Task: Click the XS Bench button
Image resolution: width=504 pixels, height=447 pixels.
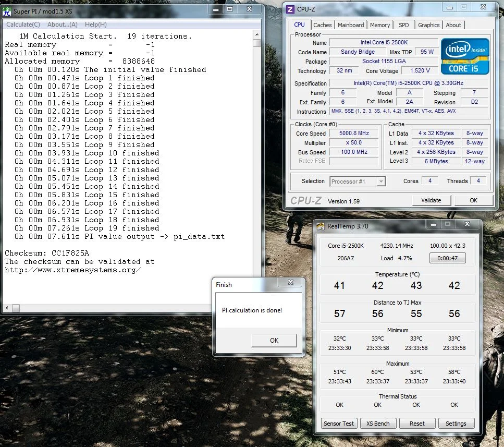Action: tap(378, 424)
